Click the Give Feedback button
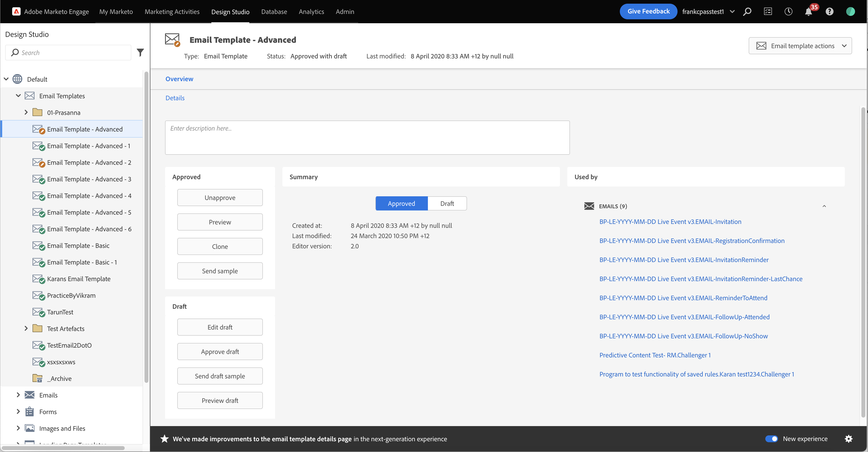This screenshot has width=868, height=452. click(648, 11)
